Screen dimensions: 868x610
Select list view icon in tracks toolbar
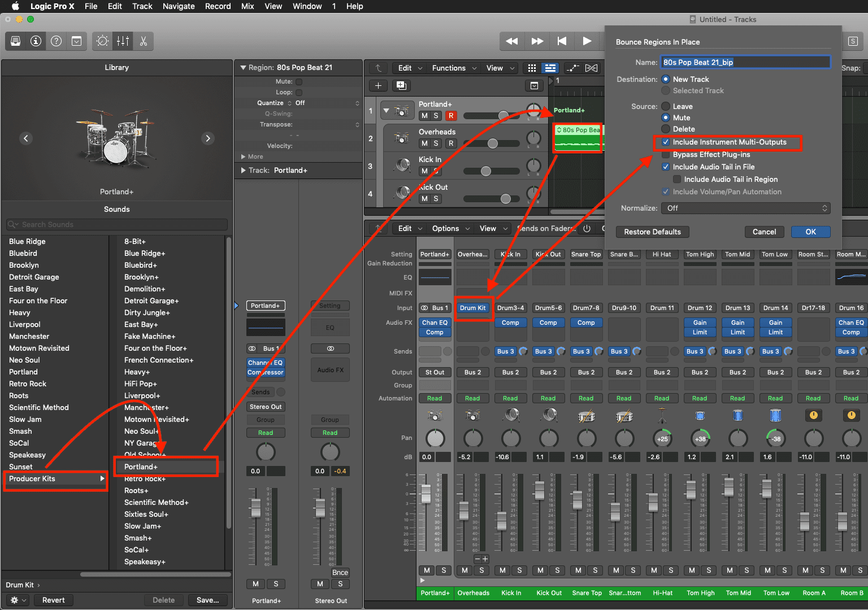(550, 68)
